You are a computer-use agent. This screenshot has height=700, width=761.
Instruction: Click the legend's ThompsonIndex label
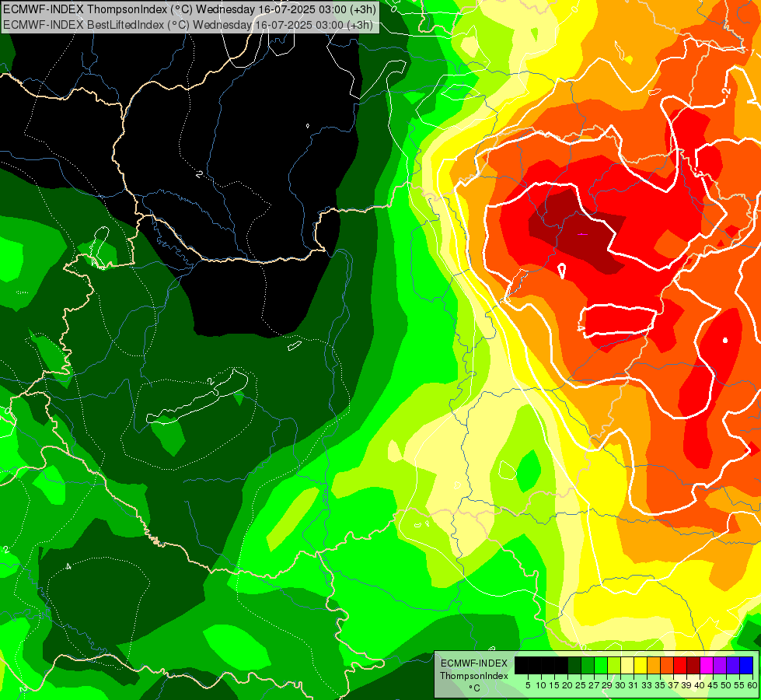tap(474, 676)
